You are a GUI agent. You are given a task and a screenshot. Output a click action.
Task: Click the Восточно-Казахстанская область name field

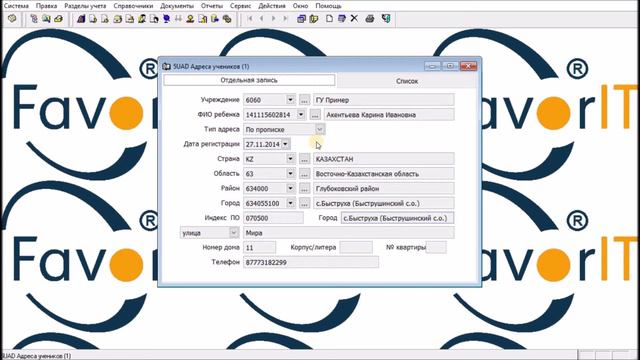click(x=384, y=173)
